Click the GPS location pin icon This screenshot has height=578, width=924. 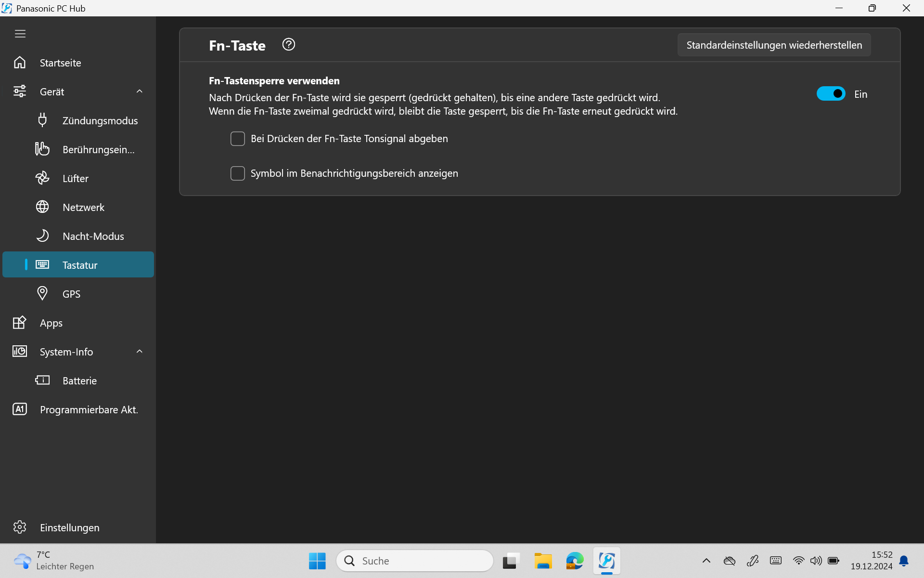[42, 293]
